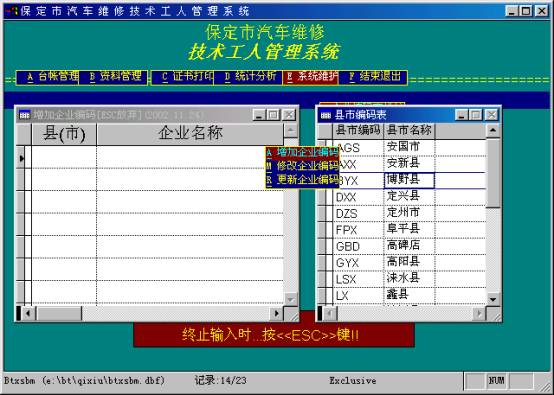Image resolution: width=554 pixels, height=395 pixels.
Task: Click the 县市编码表 window title icon
Action: (x=325, y=115)
